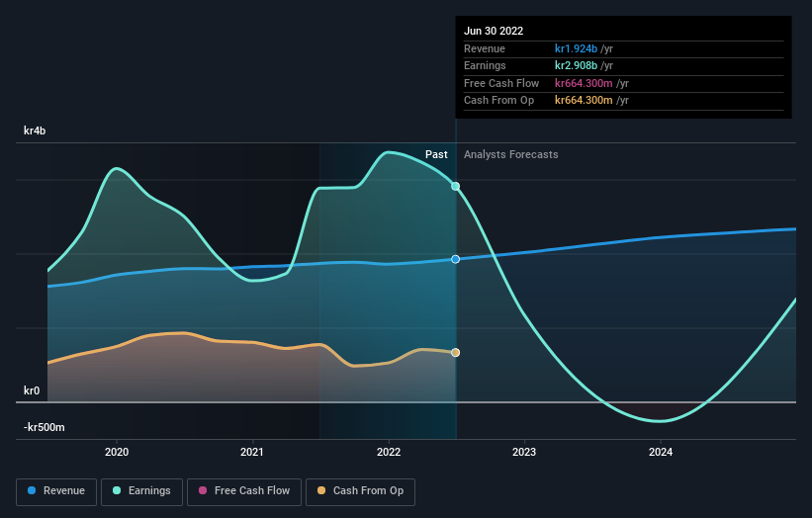Click the kr1.924b revenue value
The height and width of the screenshot is (518, 812).
[x=576, y=48]
